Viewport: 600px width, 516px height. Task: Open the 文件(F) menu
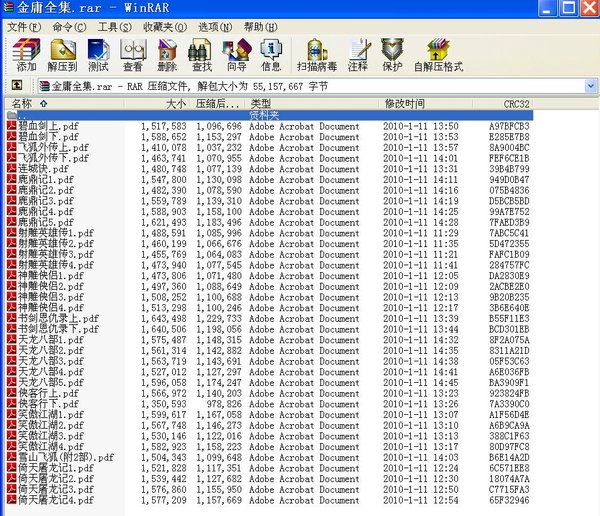pyautogui.click(x=24, y=27)
